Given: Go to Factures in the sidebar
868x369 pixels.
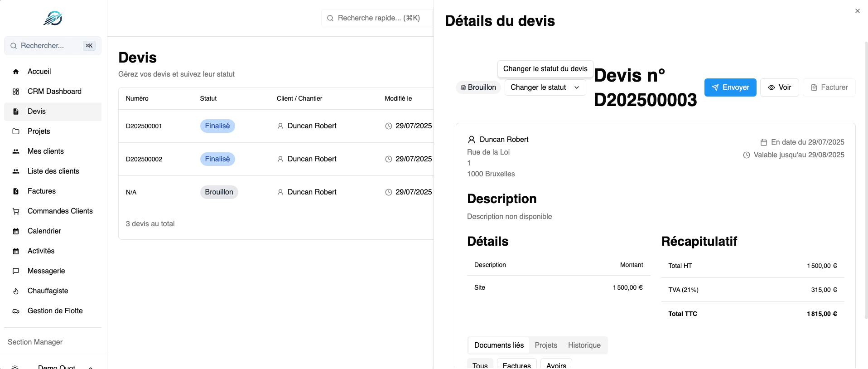Looking at the screenshot, I should point(53,191).
